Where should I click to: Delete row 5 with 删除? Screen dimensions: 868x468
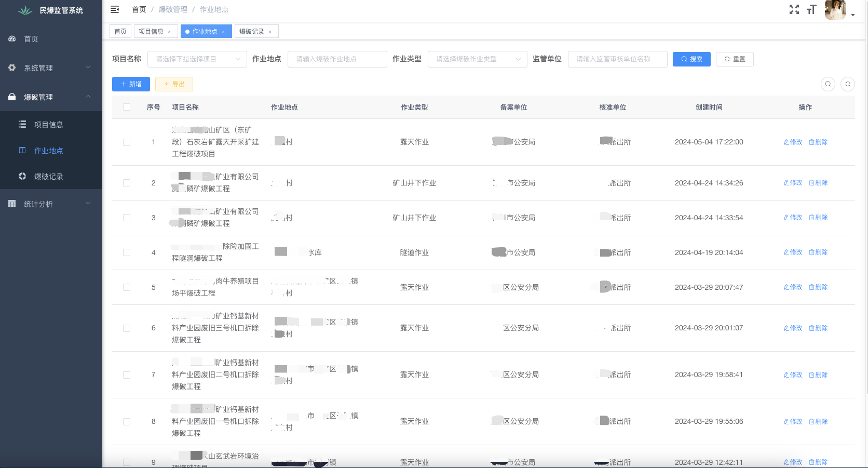coord(818,287)
